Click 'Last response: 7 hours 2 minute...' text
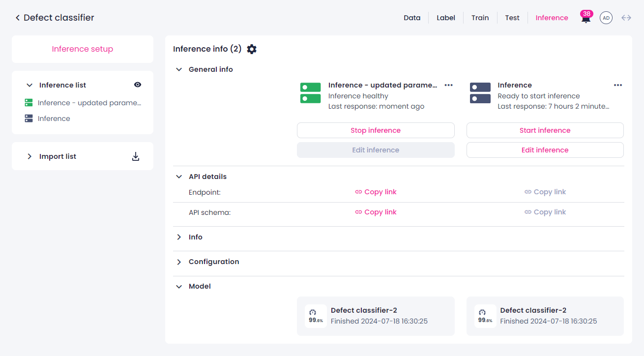Viewport: 644px width, 356px height. point(554,106)
